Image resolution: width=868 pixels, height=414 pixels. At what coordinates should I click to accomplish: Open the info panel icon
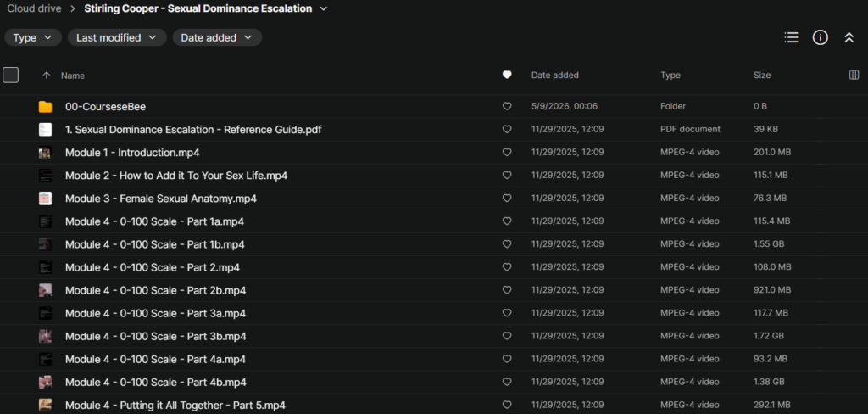tap(820, 37)
